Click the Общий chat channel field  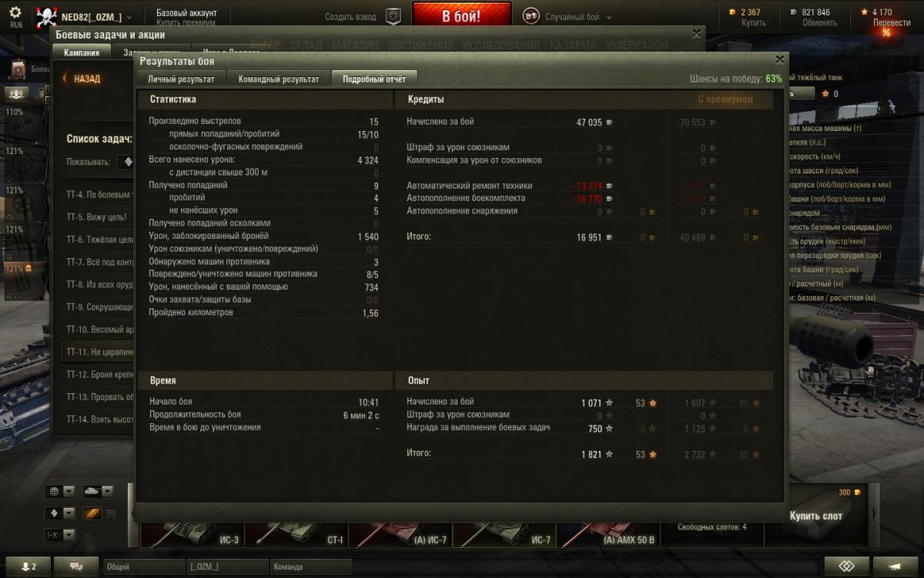144,566
